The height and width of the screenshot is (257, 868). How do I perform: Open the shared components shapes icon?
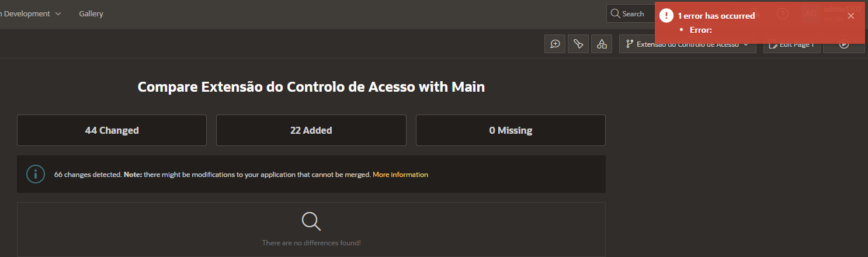[x=602, y=44]
